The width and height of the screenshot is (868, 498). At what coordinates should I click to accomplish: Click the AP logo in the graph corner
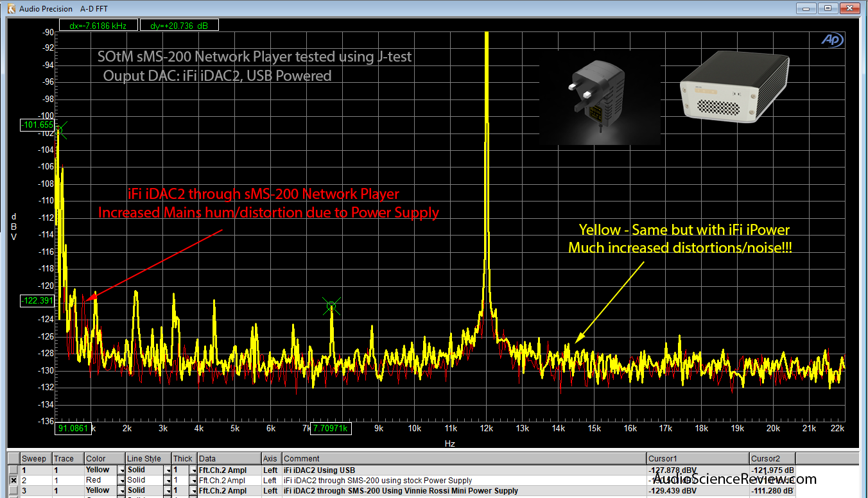pyautogui.click(x=833, y=40)
